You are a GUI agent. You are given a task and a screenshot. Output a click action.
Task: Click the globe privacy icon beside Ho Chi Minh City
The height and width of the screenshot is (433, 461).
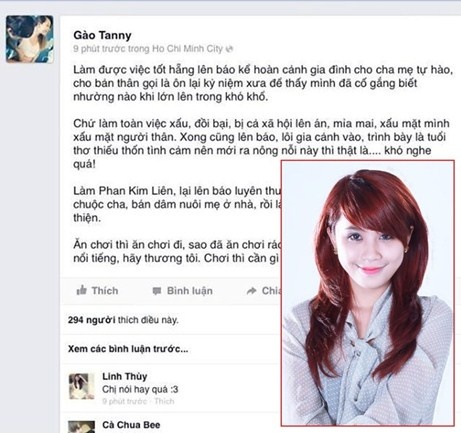(229, 49)
